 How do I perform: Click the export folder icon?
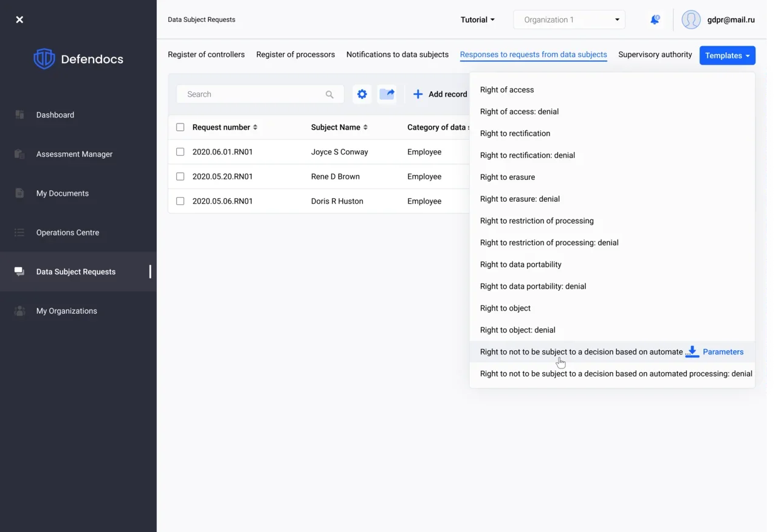pos(387,94)
